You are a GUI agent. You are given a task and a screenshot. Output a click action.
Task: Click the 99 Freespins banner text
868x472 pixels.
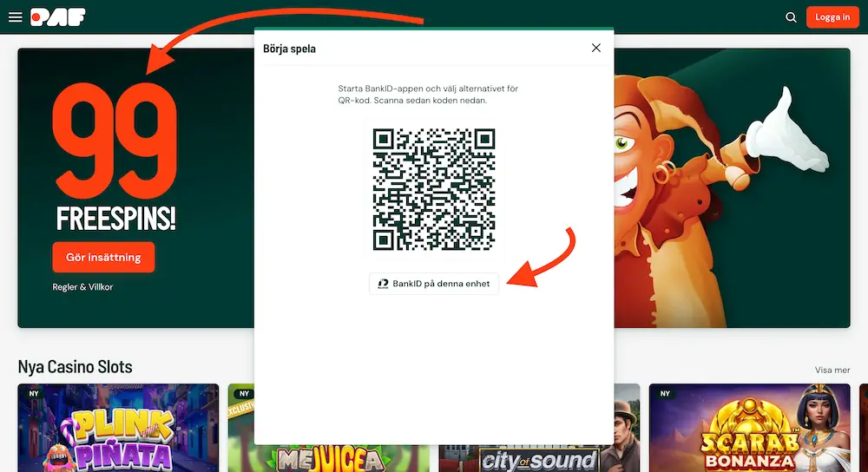click(x=115, y=157)
